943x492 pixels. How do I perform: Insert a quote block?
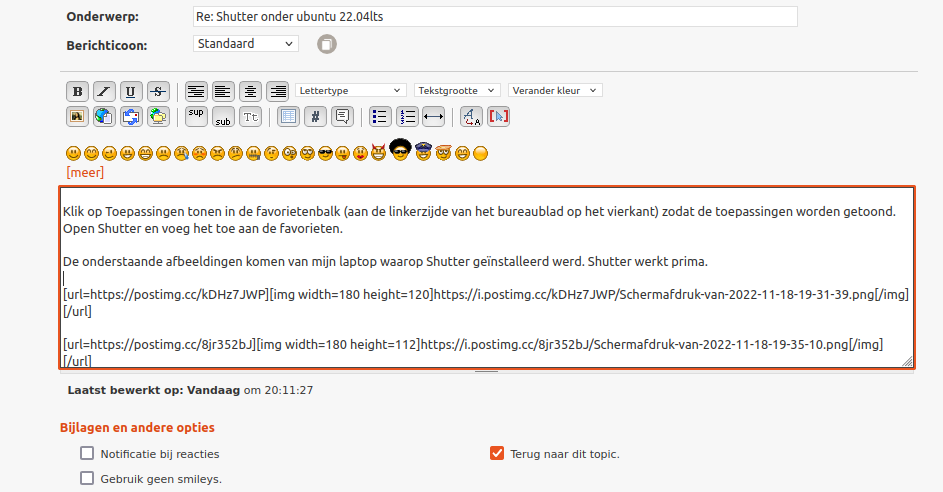coord(342,117)
